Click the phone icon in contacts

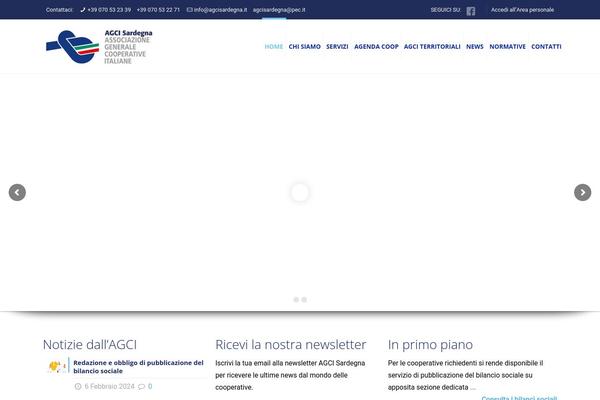(x=110, y=10)
